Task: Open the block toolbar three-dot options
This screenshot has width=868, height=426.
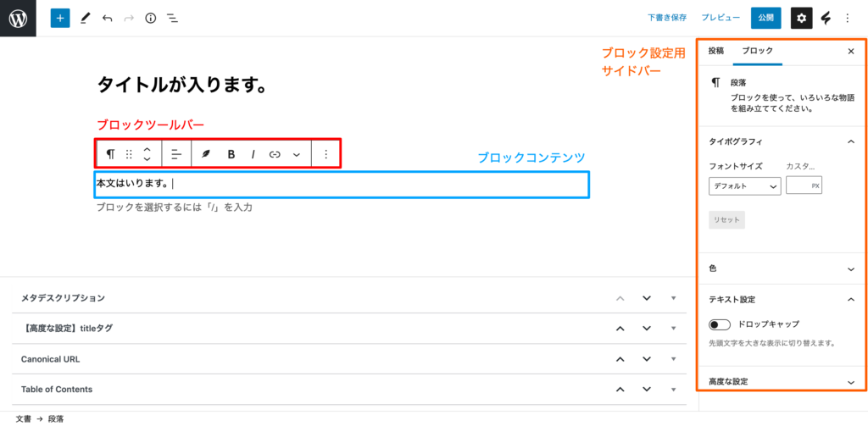Action: pyautogui.click(x=326, y=154)
